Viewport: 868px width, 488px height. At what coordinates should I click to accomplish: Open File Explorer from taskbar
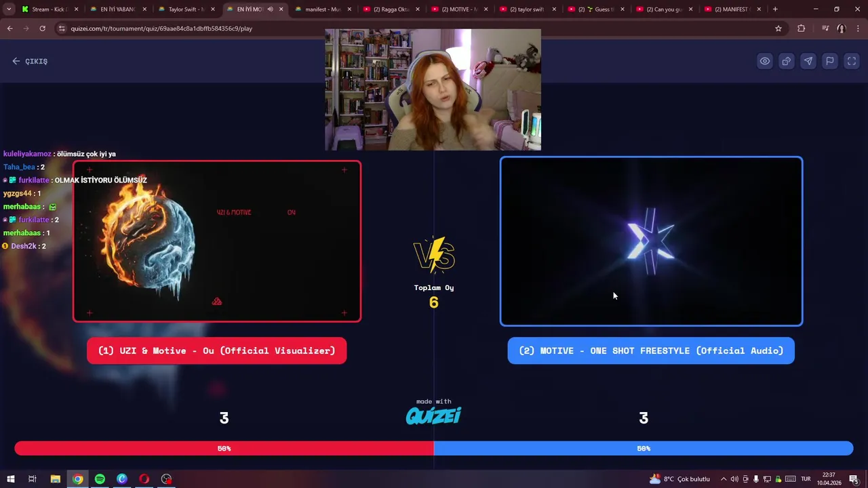click(x=56, y=479)
